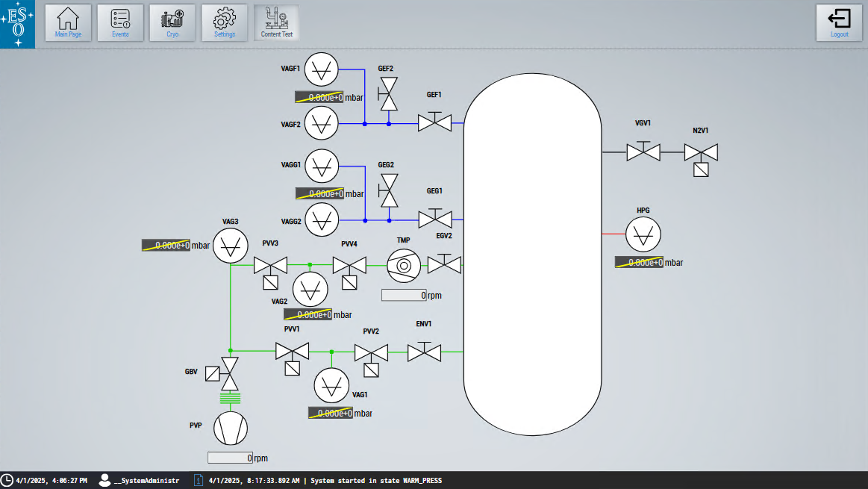Select the N2V1 solenoid valve

(x=701, y=154)
